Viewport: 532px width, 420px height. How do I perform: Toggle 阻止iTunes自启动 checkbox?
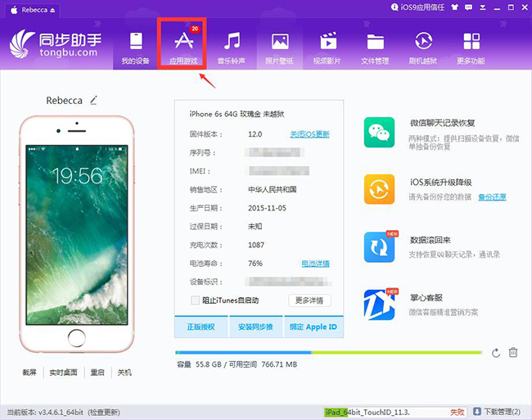195,300
